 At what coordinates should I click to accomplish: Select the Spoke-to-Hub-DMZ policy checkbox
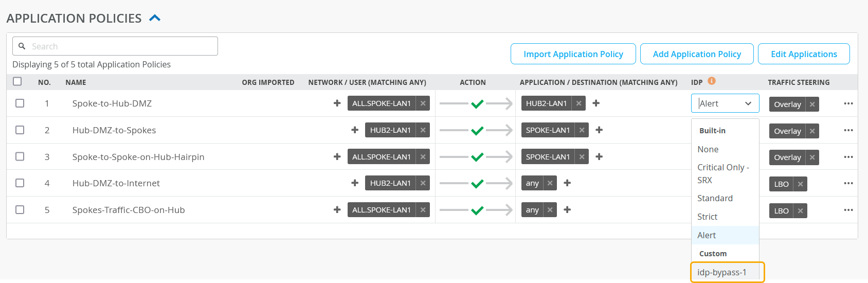click(20, 103)
